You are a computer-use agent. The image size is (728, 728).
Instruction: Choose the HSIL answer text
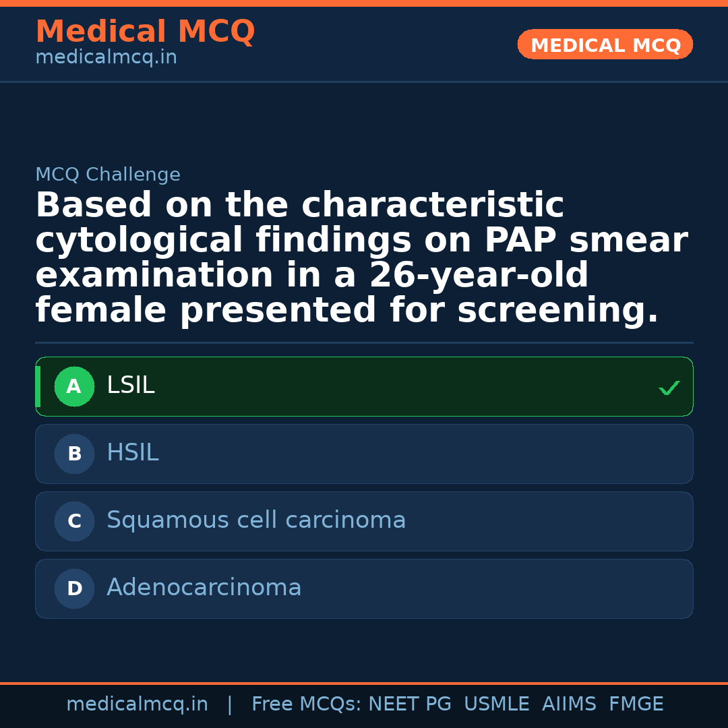point(133,453)
